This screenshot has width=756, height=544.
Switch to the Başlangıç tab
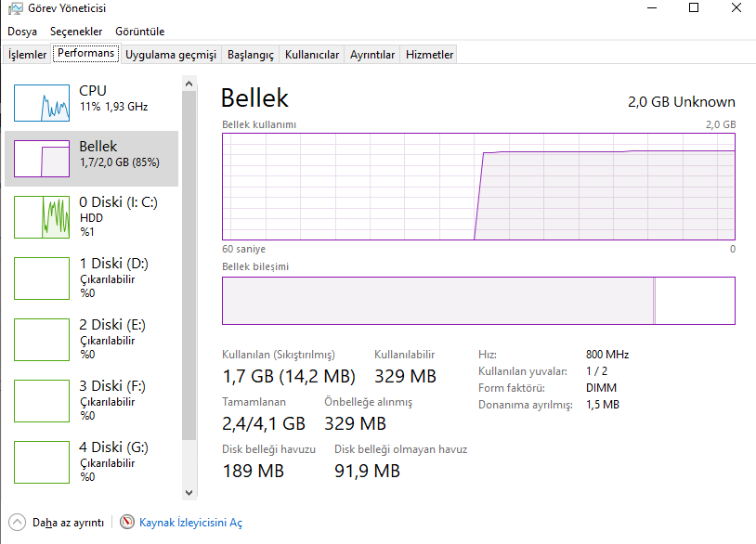(x=251, y=55)
